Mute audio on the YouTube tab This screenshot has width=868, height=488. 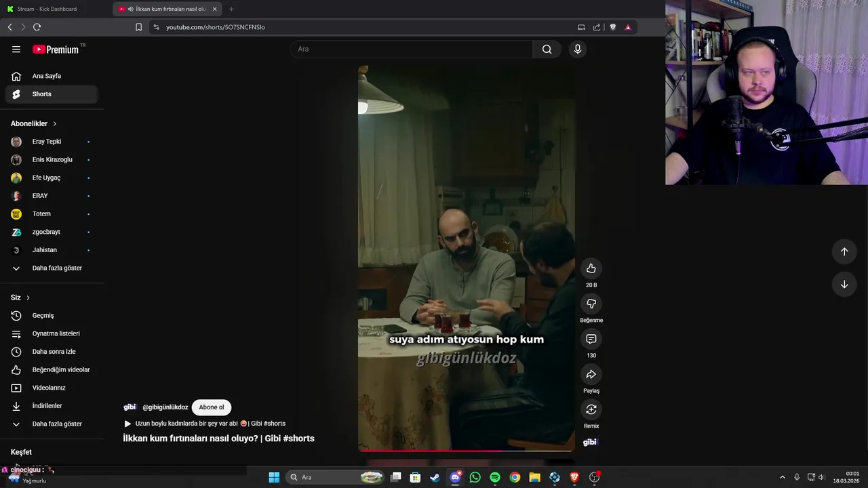pos(130,9)
